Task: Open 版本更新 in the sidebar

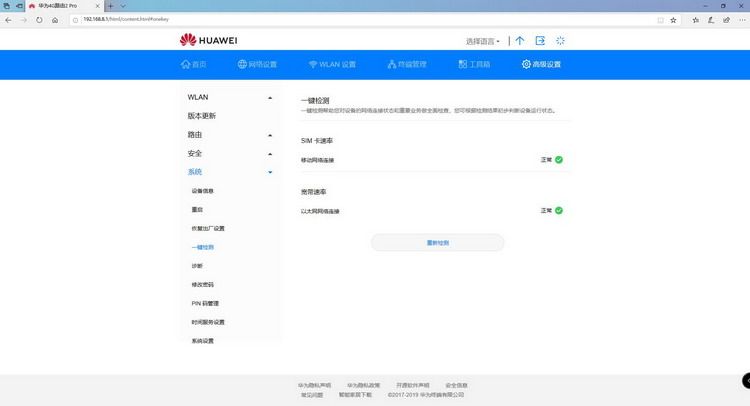Action: pos(202,116)
